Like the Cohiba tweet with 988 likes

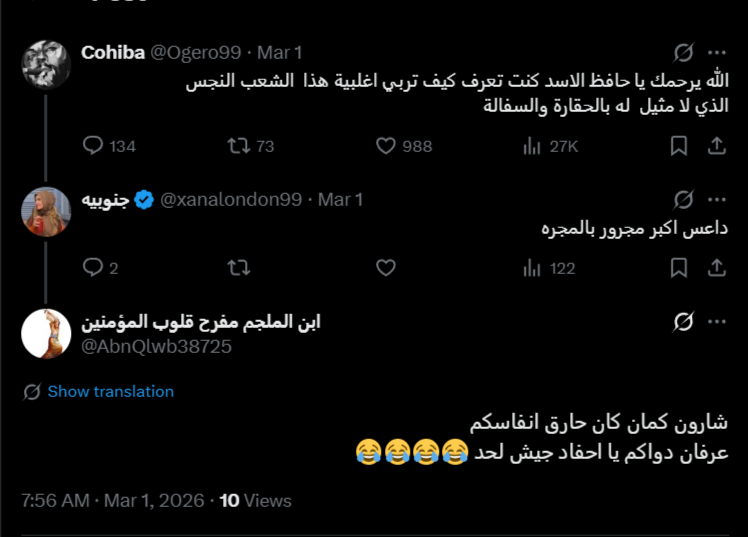(386, 146)
